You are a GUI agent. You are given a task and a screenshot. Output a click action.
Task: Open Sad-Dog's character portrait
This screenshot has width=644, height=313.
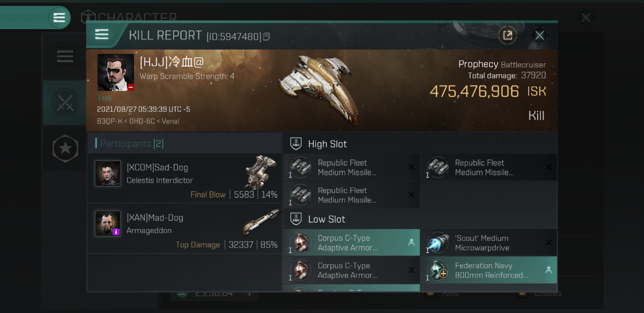point(108,173)
